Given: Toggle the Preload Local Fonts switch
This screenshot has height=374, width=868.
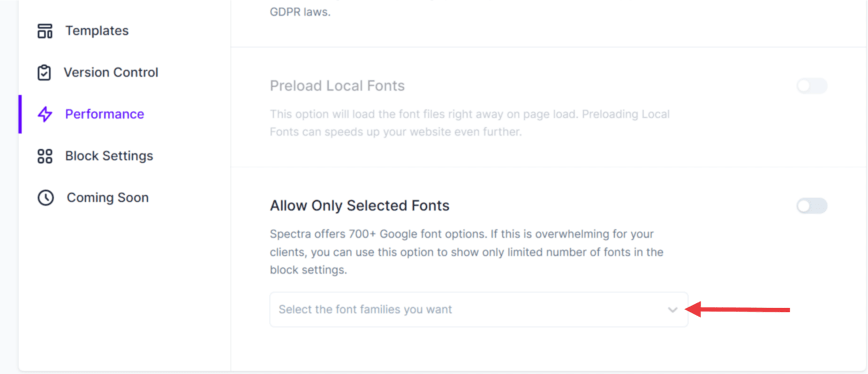Looking at the screenshot, I should pos(811,86).
